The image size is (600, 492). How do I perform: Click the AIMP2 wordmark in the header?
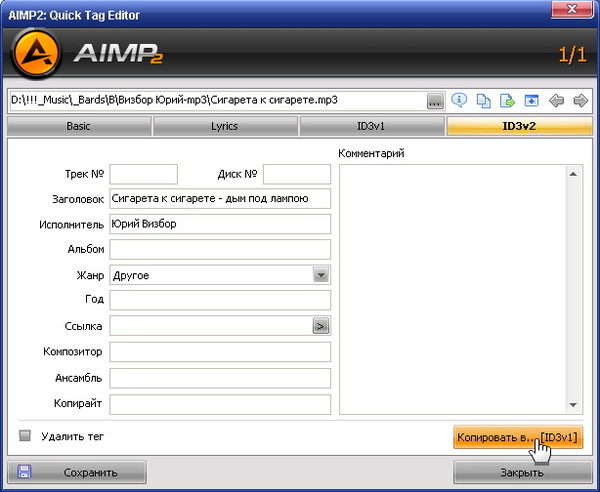[118, 53]
